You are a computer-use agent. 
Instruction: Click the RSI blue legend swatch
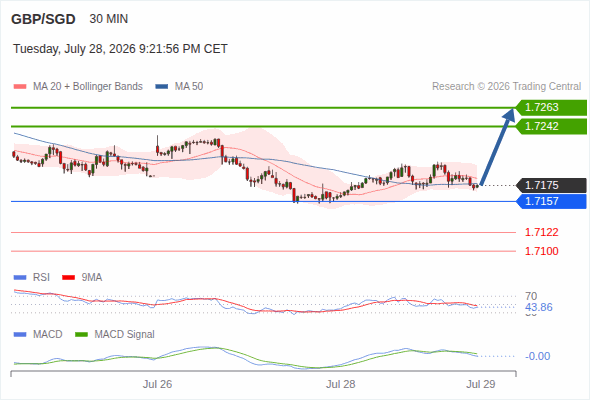[x=20, y=278]
